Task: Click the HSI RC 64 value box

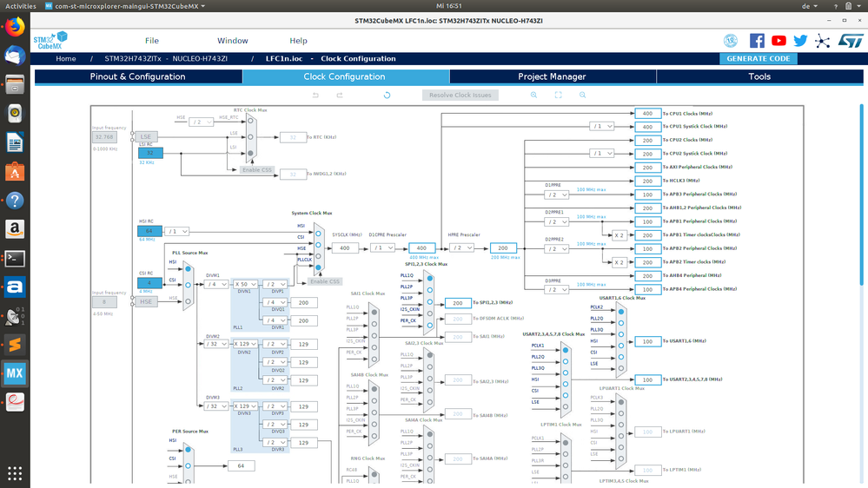Action: click(149, 231)
